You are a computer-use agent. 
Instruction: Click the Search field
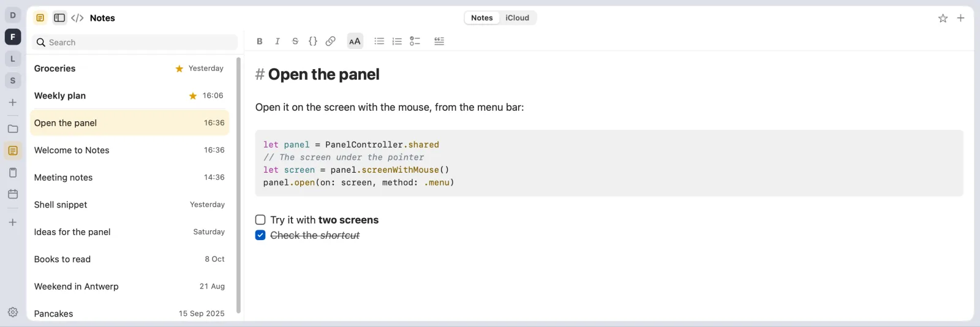(135, 42)
